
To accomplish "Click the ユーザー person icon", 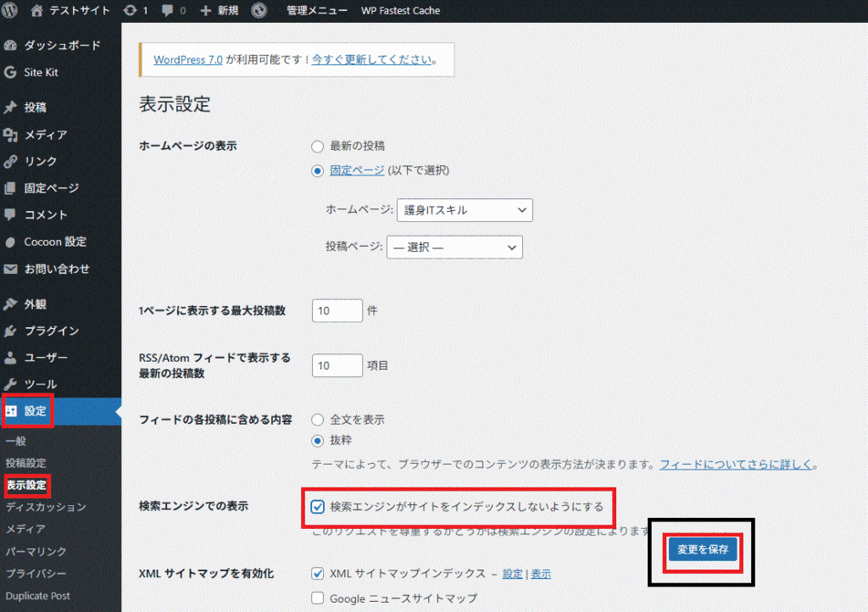I will pos(10,358).
